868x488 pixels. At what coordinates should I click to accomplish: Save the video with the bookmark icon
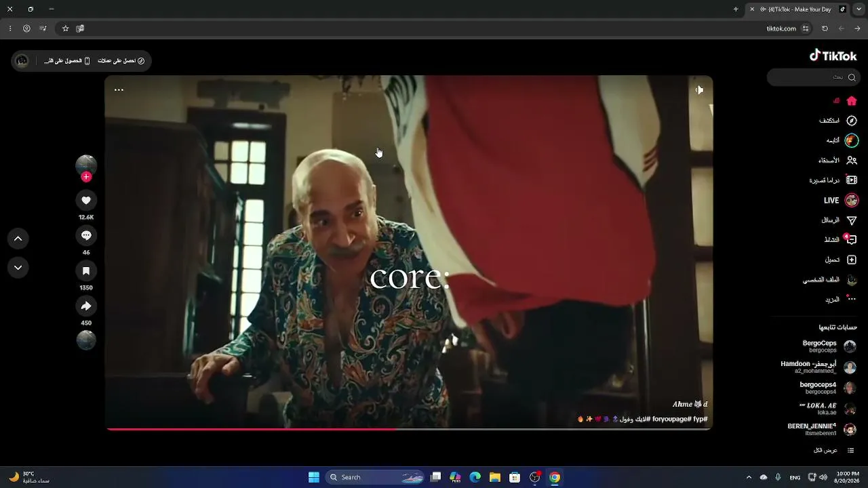point(86,271)
